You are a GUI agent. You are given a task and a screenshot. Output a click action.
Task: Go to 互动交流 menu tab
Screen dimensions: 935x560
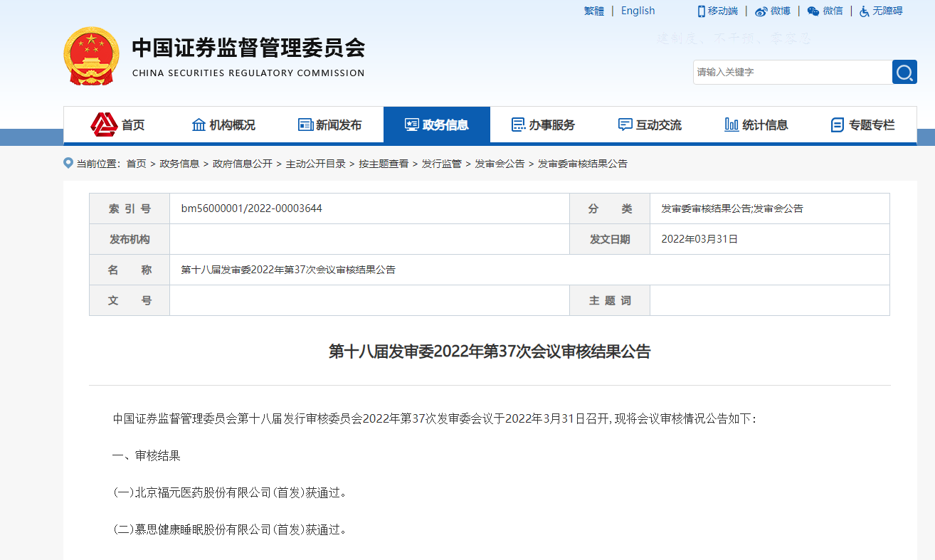(x=650, y=125)
